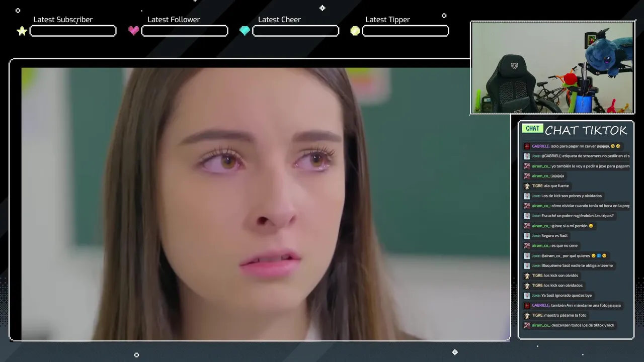Image resolution: width=644 pixels, height=362 pixels.
Task: Click TIGRE's avatar on 'maestro pásame la foto'
Action: [x=527, y=315]
